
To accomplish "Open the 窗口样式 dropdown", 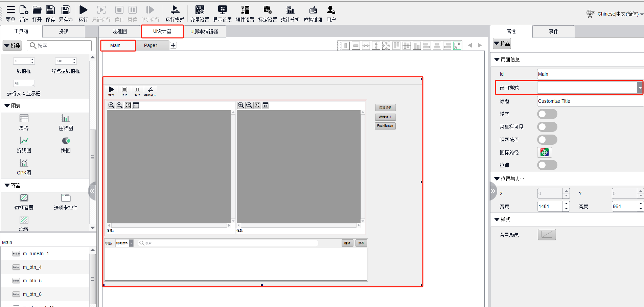I will click(x=590, y=88).
